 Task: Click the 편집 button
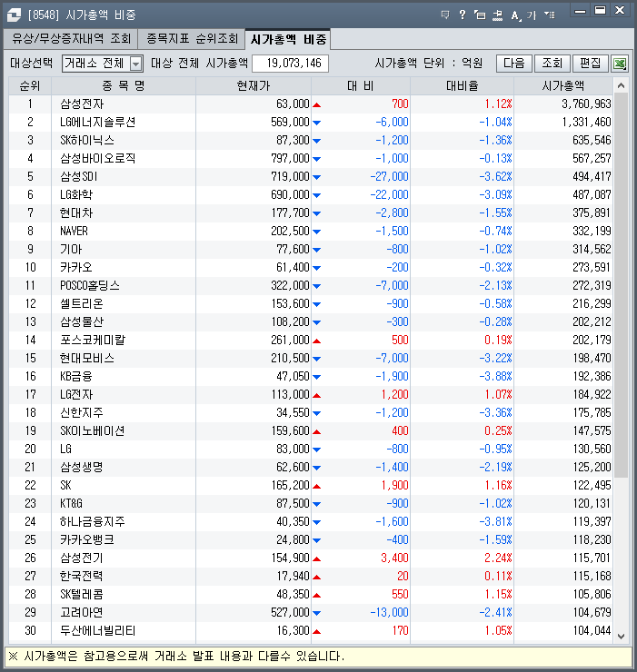pyautogui.click(x=591, y=64)
